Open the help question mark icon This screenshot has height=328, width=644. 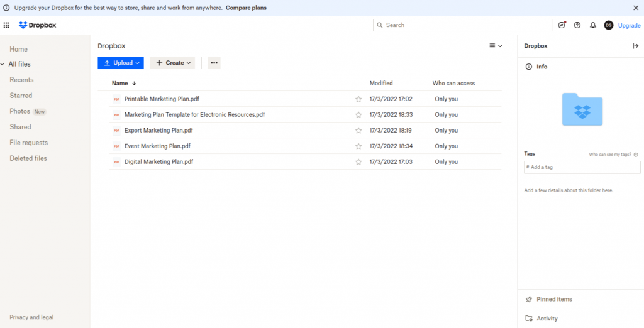(x=577, y=25)
